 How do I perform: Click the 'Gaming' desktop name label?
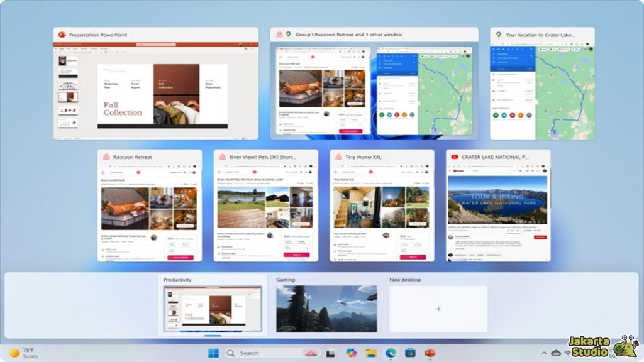coord(286,280)
